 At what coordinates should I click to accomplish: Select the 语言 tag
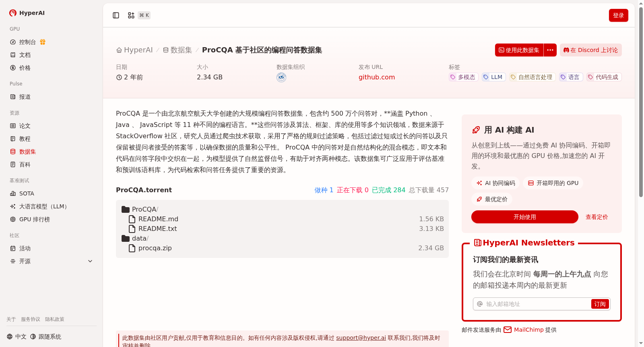[x=571, y=77]
